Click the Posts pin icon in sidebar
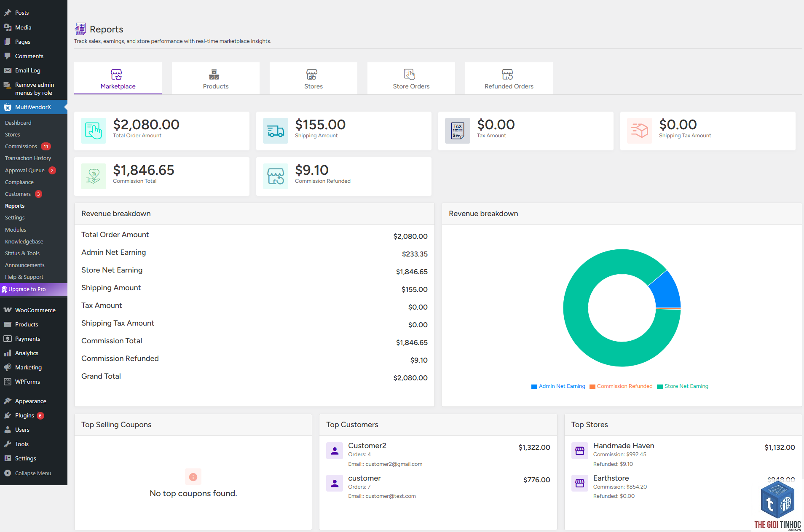Viewport: 804px width, 532px height. point(8,13)
